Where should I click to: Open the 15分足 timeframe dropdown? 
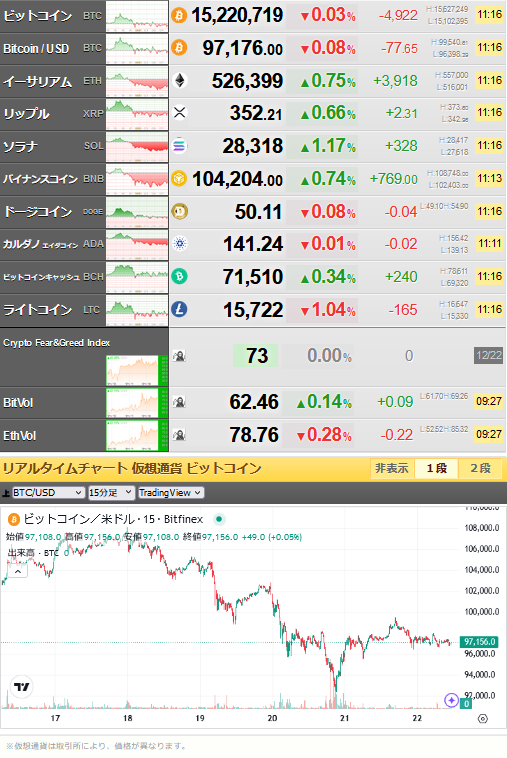coord(111,493)
